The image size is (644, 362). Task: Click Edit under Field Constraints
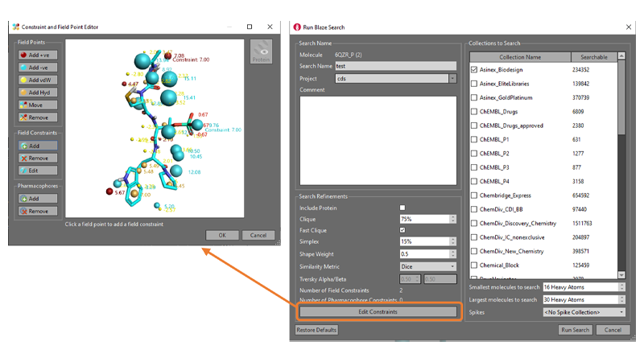pos(38,171)
